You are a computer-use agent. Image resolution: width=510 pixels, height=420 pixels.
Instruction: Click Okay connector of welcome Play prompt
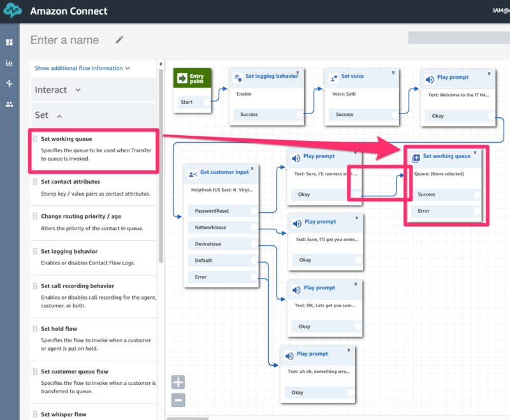click(491, 116)
